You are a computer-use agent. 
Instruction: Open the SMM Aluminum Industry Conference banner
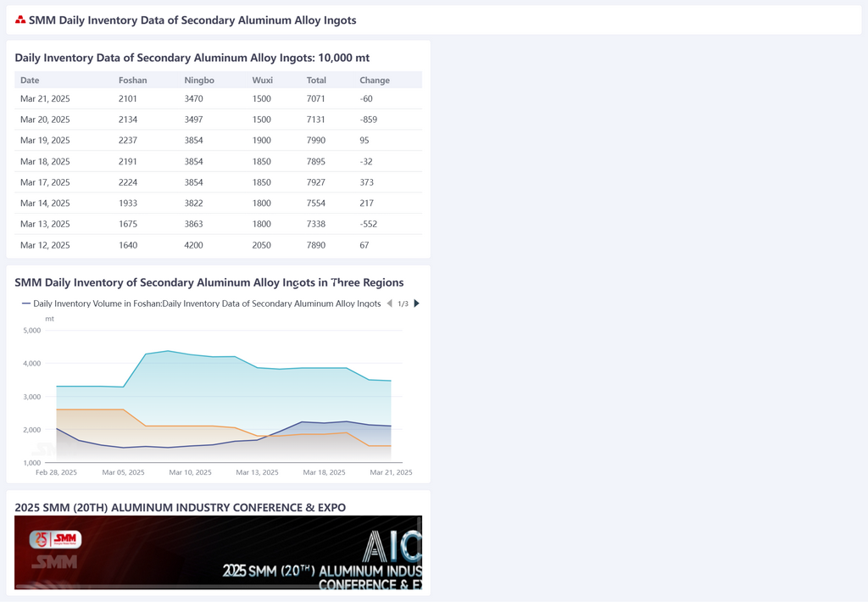click(218, 552)
